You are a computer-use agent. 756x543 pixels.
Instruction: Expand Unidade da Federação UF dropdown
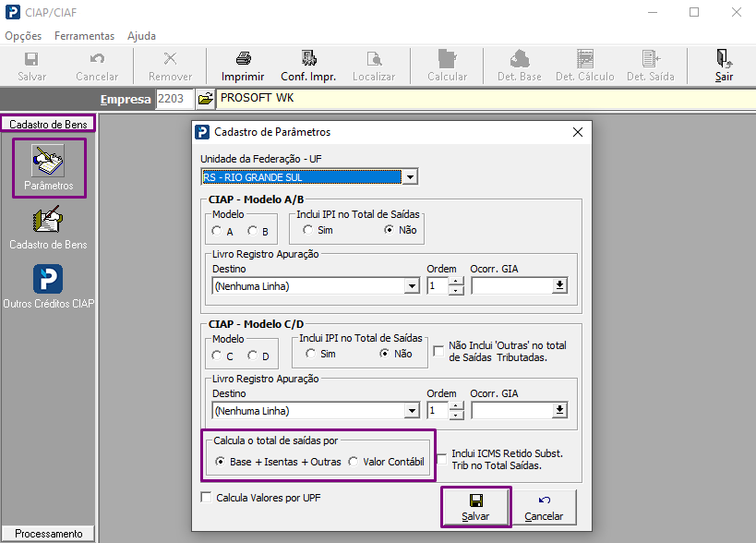[x=410, y=177]
